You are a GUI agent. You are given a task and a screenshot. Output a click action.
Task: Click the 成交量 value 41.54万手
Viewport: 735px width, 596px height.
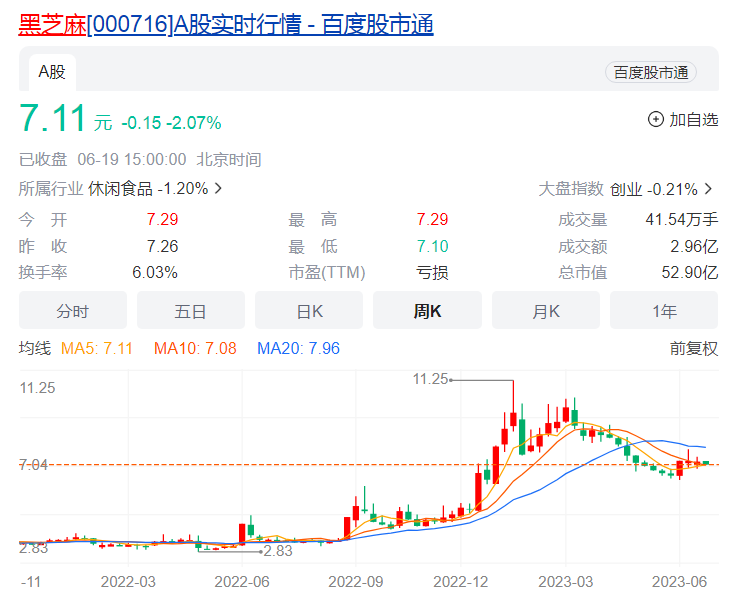pyautogui.click(x=682, y=219)
